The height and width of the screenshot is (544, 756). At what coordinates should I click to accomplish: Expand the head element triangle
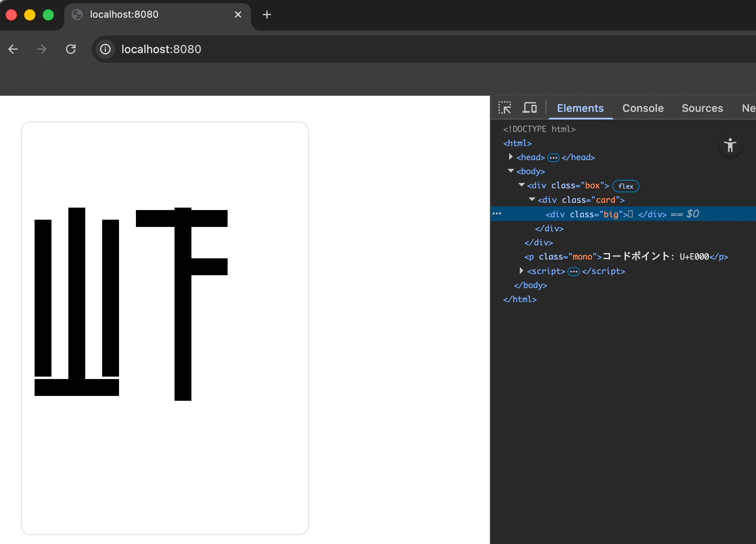[511, 157]
